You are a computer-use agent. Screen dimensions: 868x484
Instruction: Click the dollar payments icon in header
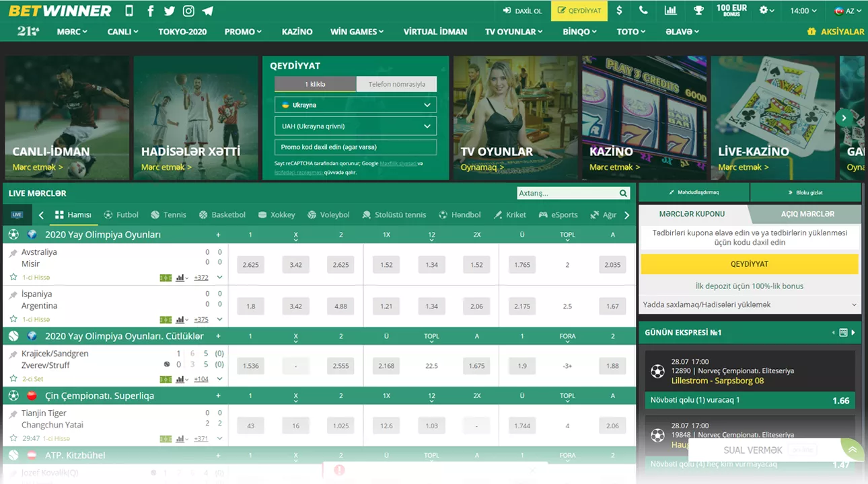pos(619,11)
